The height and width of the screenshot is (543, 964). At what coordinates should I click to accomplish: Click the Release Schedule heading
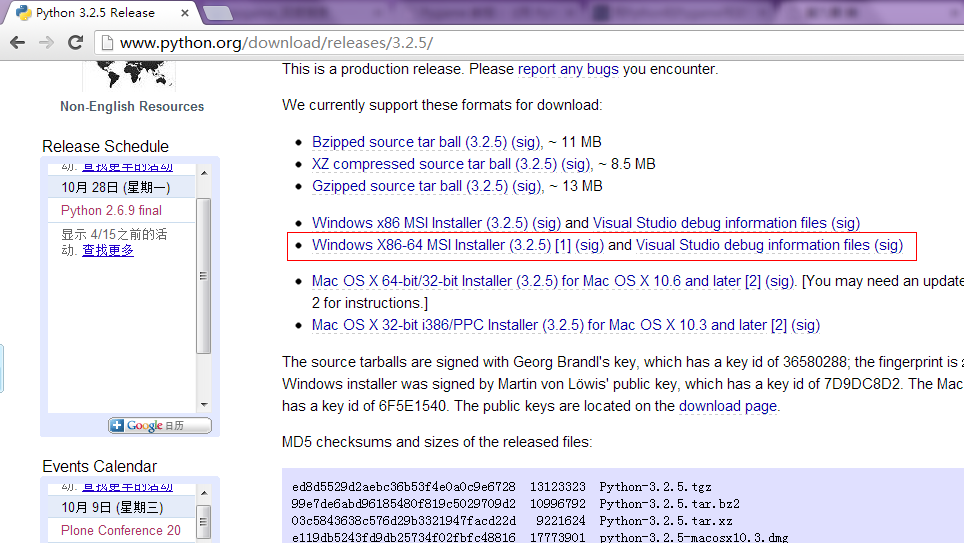click(105, 146)
